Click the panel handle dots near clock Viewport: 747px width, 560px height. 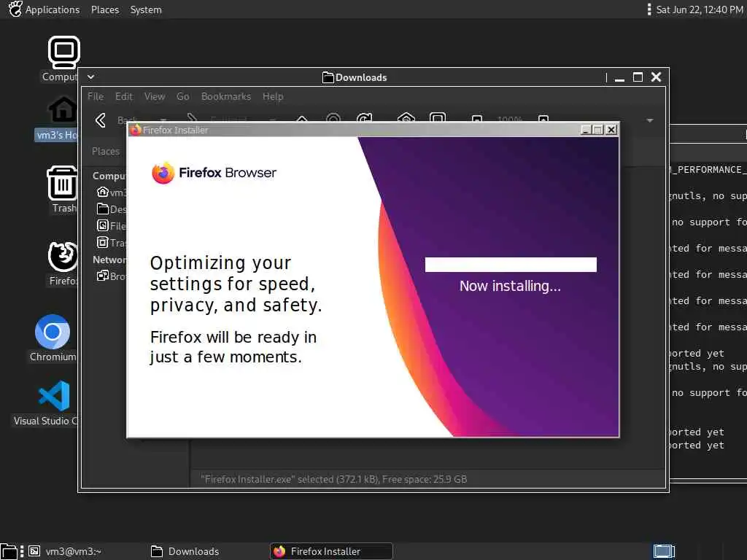[x=649, y=9]
